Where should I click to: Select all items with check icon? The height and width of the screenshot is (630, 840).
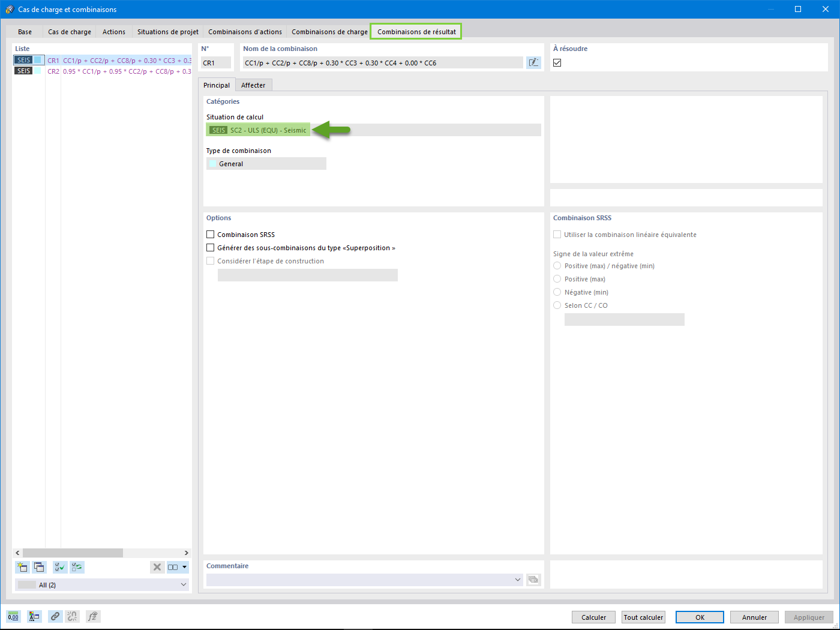coord(60,567)
